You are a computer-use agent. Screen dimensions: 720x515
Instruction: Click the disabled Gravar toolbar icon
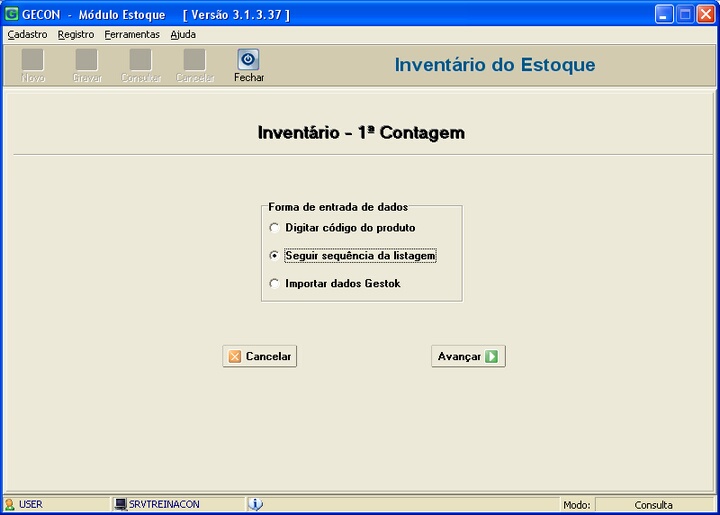coord(87,60)
